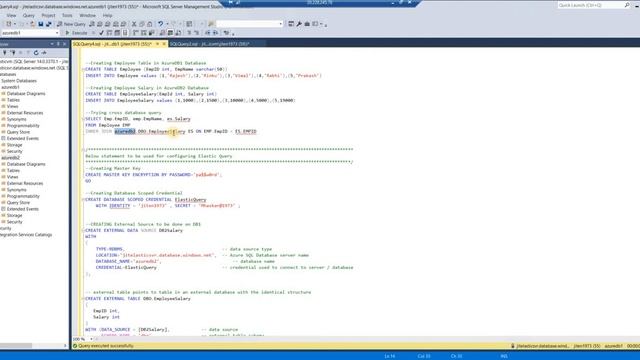640x360 pixels.
Task: Click 'Query executed successfully' status text
Action: 106,346
